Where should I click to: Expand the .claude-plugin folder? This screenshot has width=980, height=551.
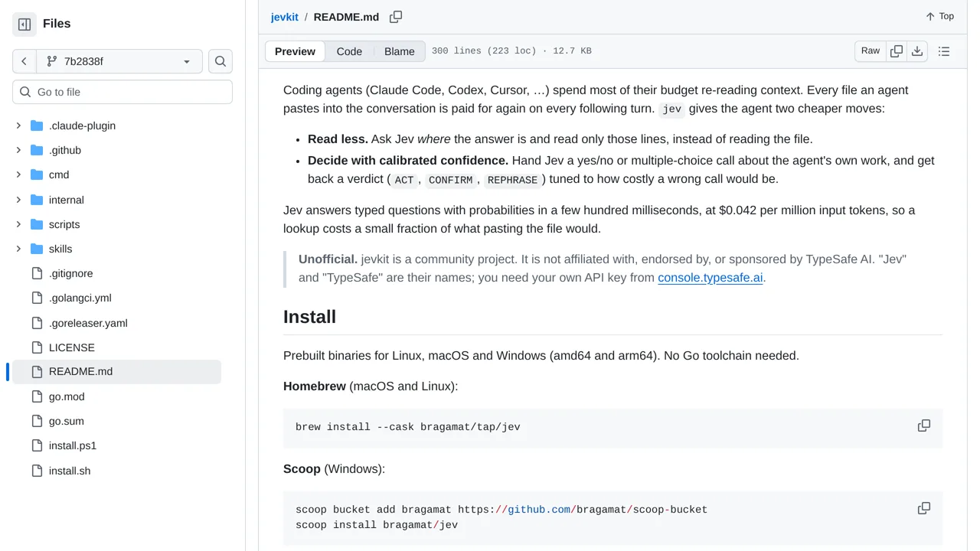18,126
